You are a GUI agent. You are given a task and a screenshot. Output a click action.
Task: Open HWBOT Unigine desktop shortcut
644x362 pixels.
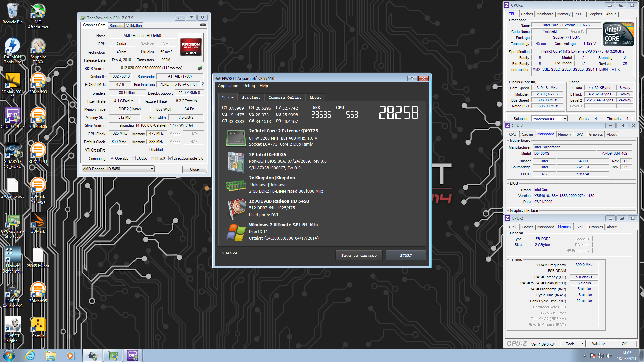pyautogui.click(x=13, y=329)
